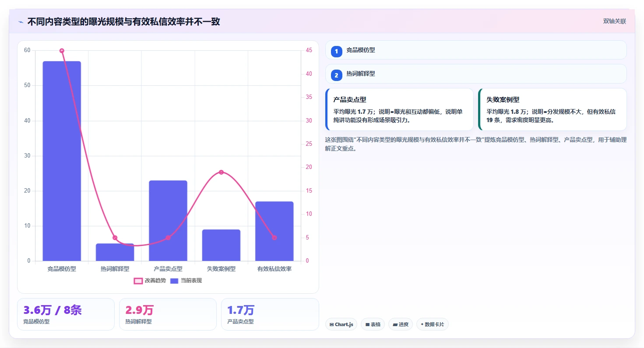
Task: Click the purple 当前表现 legend swatch
Action: pos(174,281)
